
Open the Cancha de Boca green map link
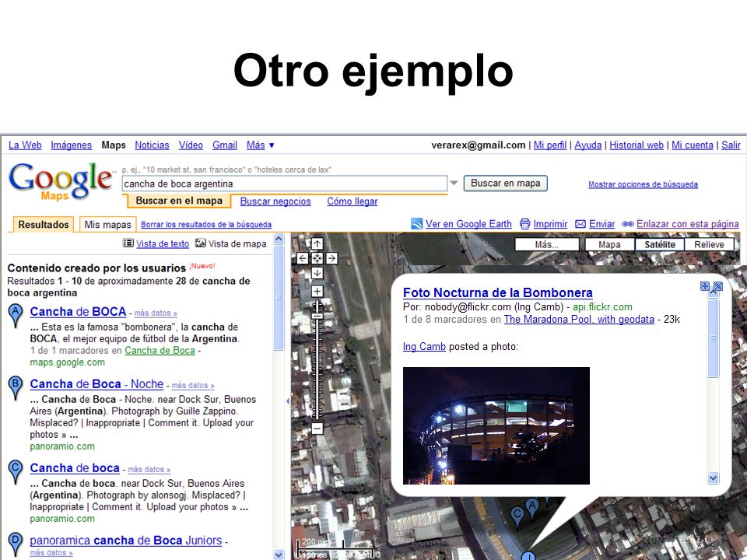point(160,351)
